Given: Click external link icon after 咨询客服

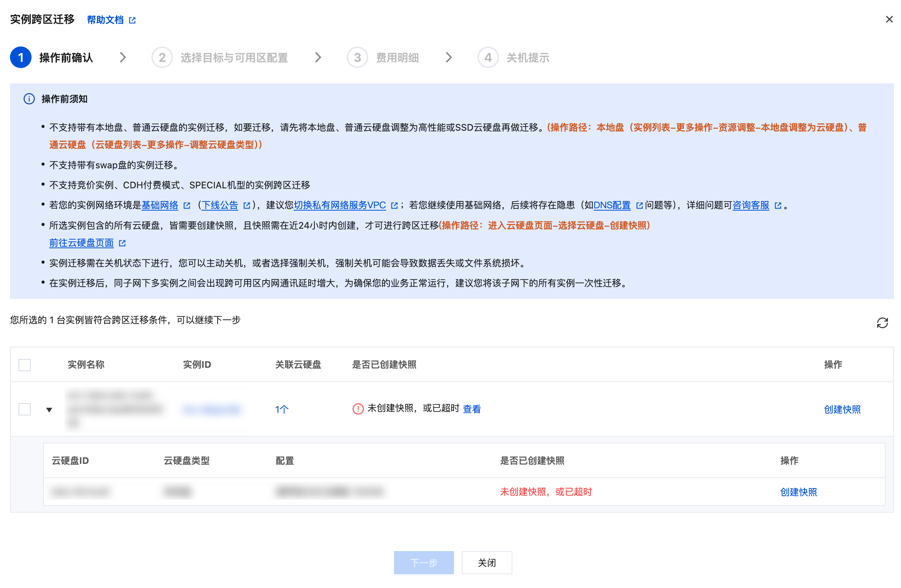Looking at the screenshot, I should point(778,206).
